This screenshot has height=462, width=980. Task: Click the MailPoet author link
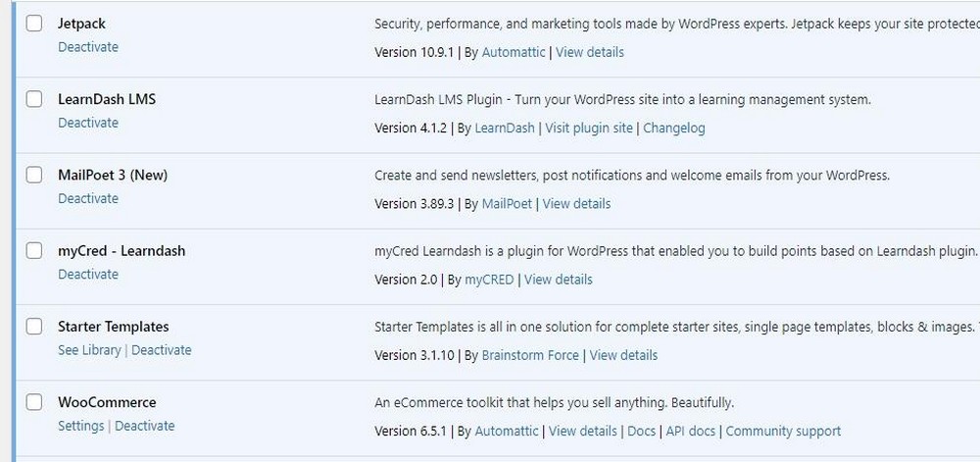(x=507, y=203)
